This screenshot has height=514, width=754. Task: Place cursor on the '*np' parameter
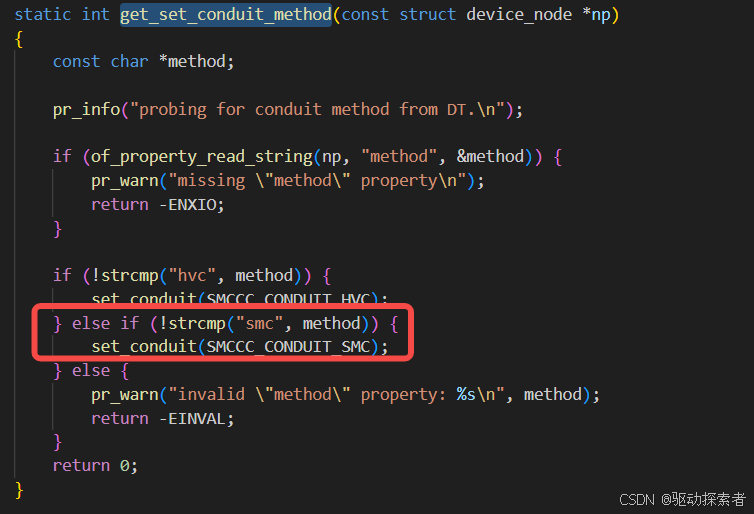click(x=596, y=15)
